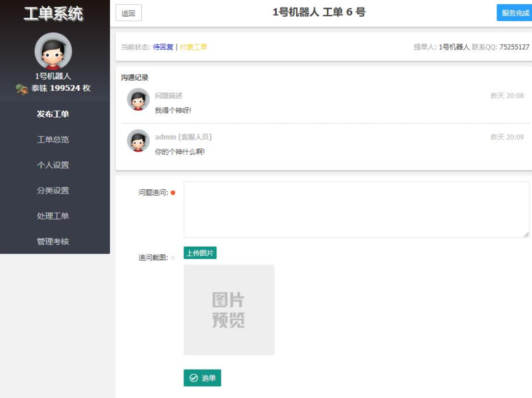This screenshot has height=398, width=532.
Task: Focus the 问题追问 text area
Action: [x=356, y=210]
